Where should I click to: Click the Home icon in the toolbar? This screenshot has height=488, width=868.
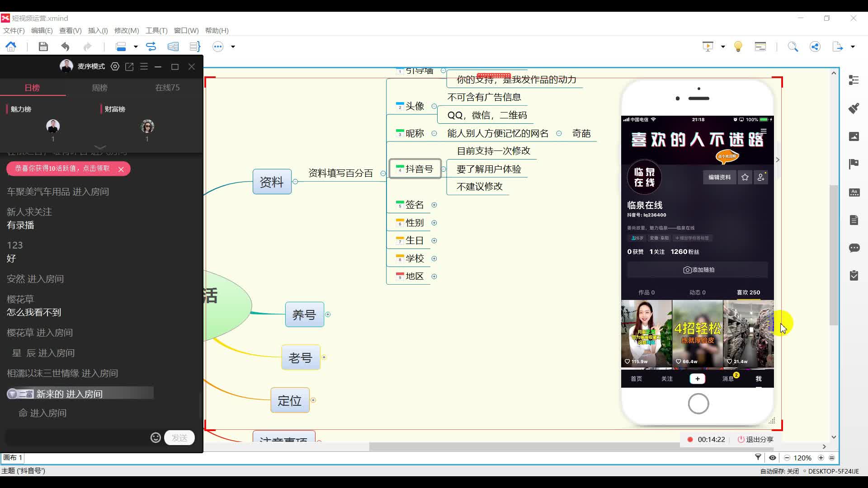coord(11,47)
